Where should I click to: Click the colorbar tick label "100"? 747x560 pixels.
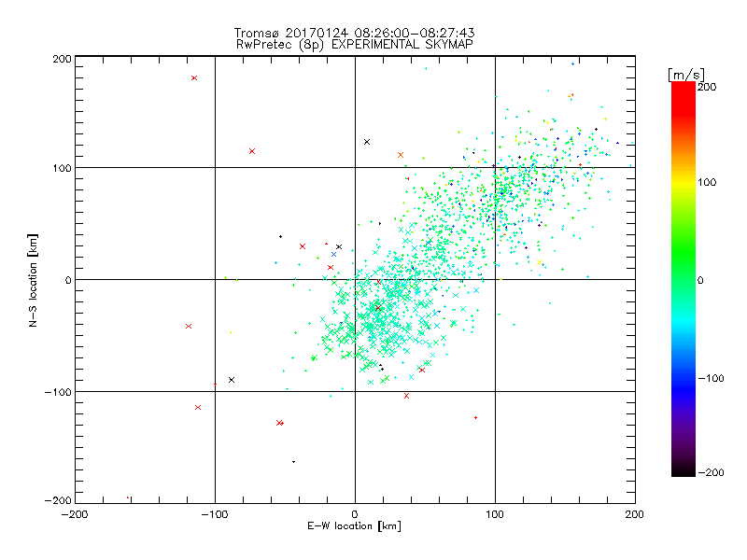tap(707, 182)
